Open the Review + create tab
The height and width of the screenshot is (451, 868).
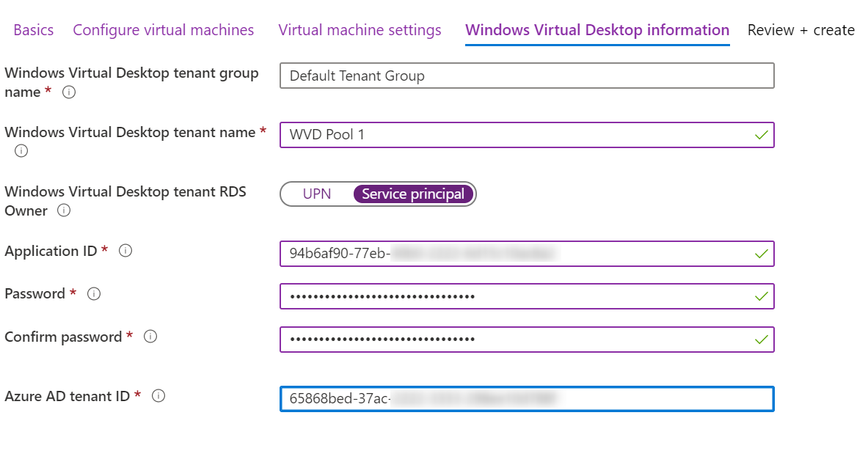tap(800, 30)
